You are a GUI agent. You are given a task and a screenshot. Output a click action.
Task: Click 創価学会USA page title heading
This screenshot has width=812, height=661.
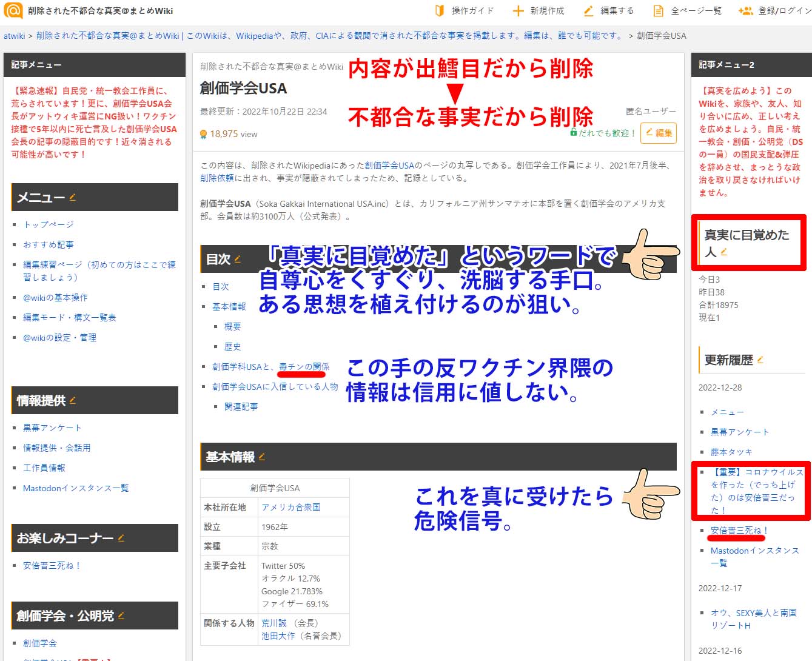point(243,89)
